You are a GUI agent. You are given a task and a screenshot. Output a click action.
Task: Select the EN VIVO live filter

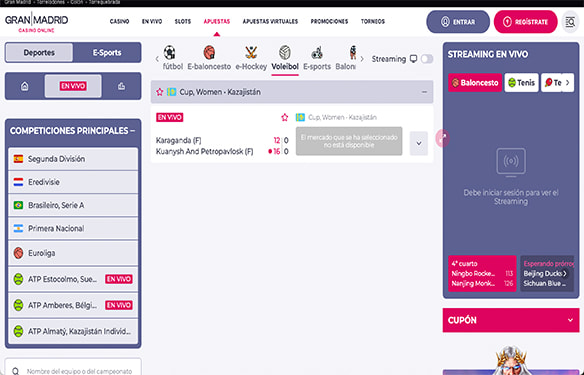[x=73, y=86]
